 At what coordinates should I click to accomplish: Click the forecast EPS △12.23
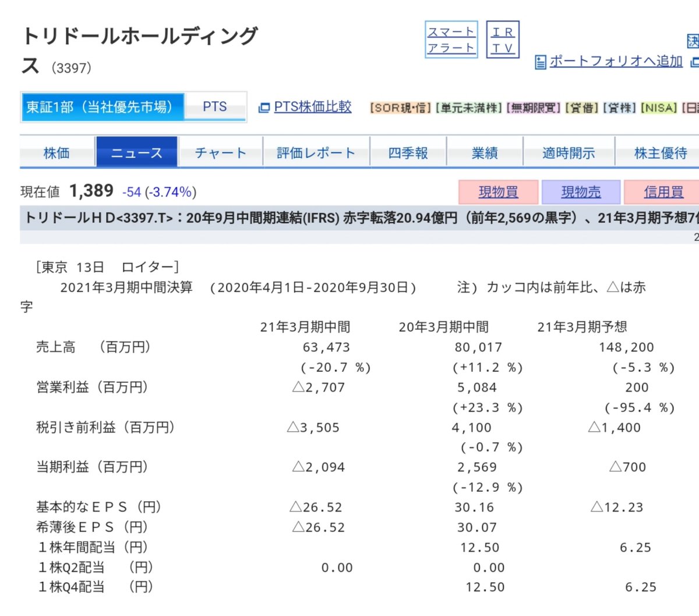pos(617,508)
